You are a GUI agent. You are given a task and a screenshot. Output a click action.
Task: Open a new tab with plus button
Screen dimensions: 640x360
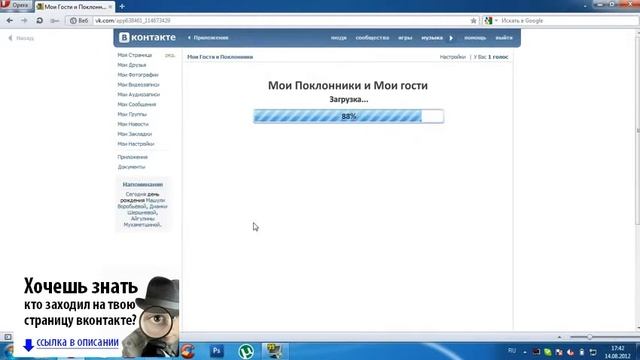[122, 7]
